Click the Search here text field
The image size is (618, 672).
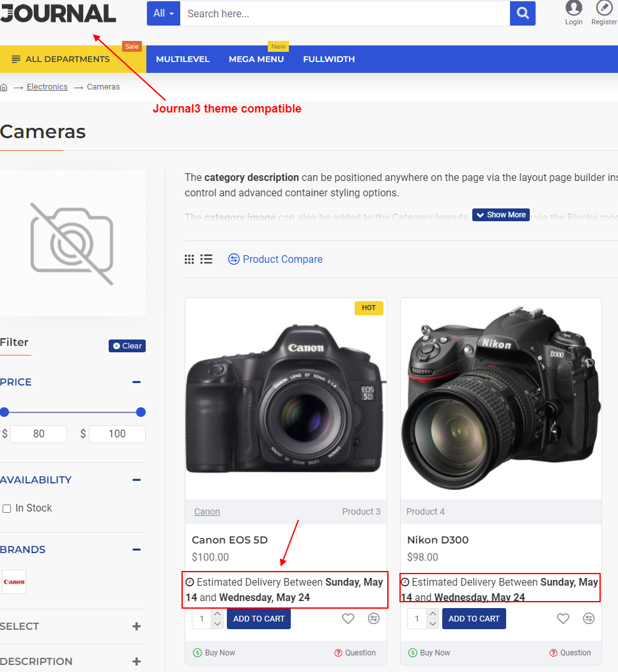344,13
